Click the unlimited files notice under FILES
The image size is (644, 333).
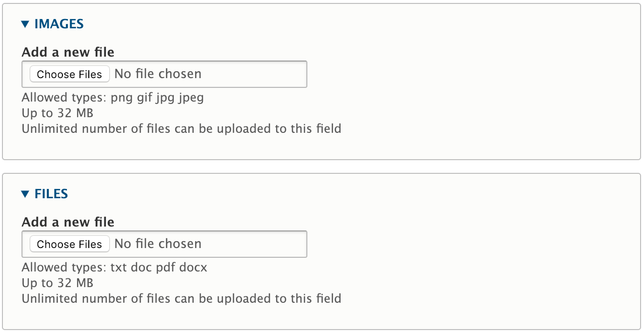tap(181, 298)
